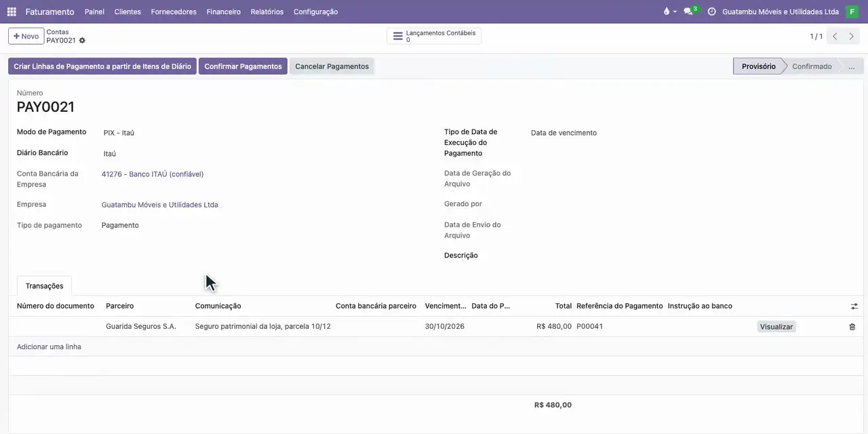Select the Provisório status stage

tap(758, 66)
